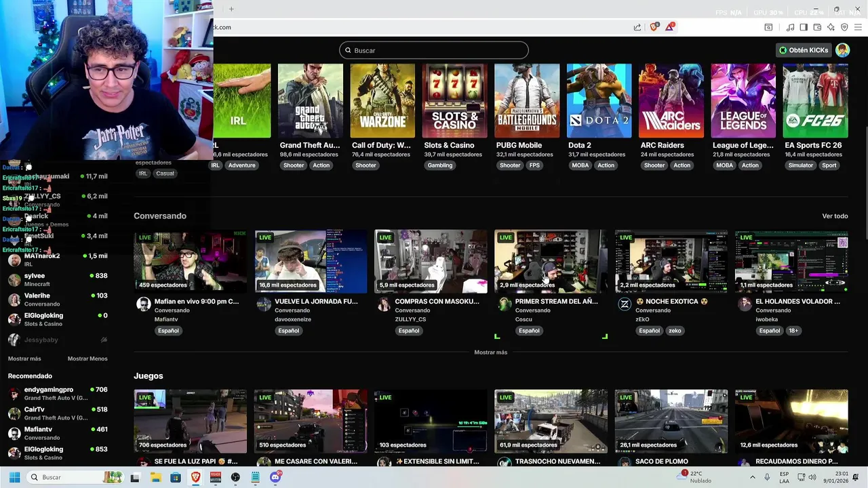
Task: Expand Conversando with Mostrar más below streams
Action: pos(491,352)
